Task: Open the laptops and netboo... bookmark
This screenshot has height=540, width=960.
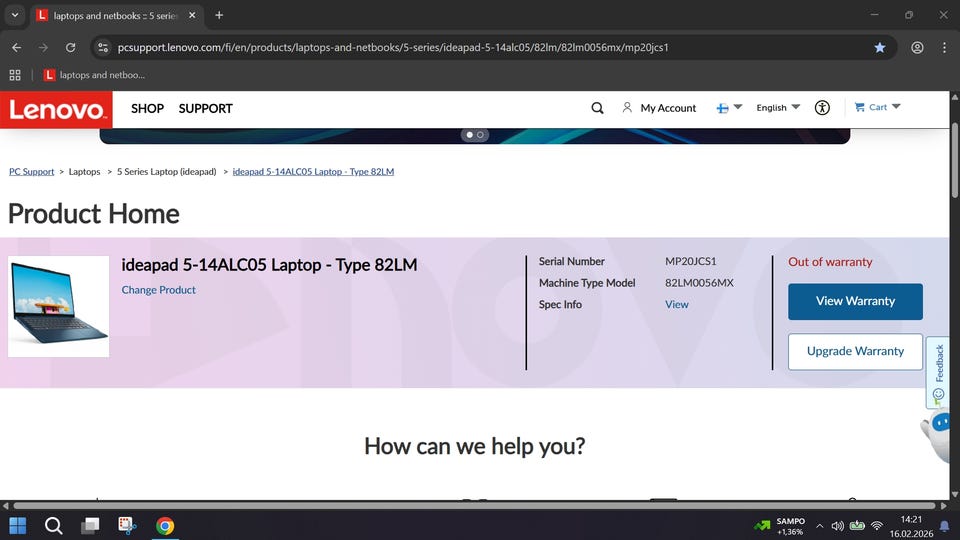Action: pyautogui.click(x=94, y=75)
